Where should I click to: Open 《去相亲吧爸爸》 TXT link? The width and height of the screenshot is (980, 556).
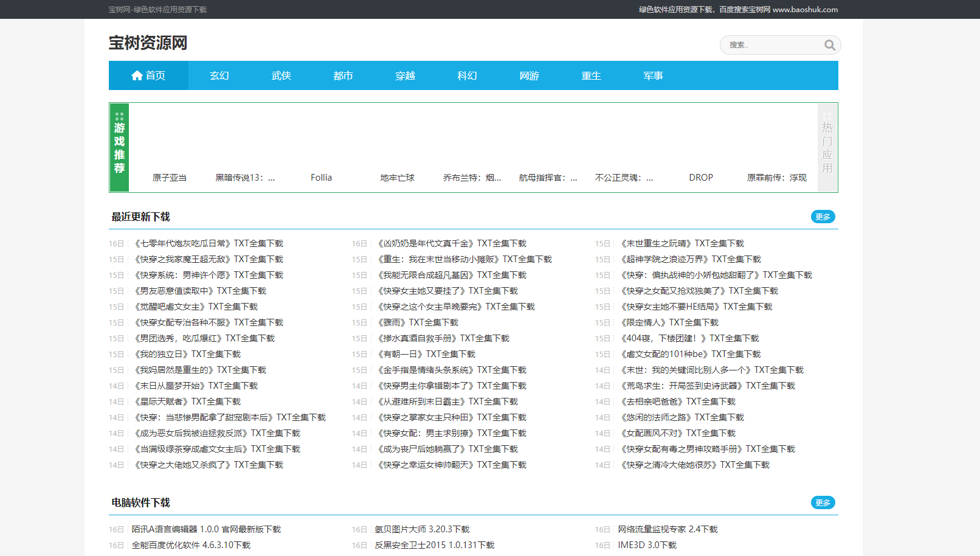point(677,401)
